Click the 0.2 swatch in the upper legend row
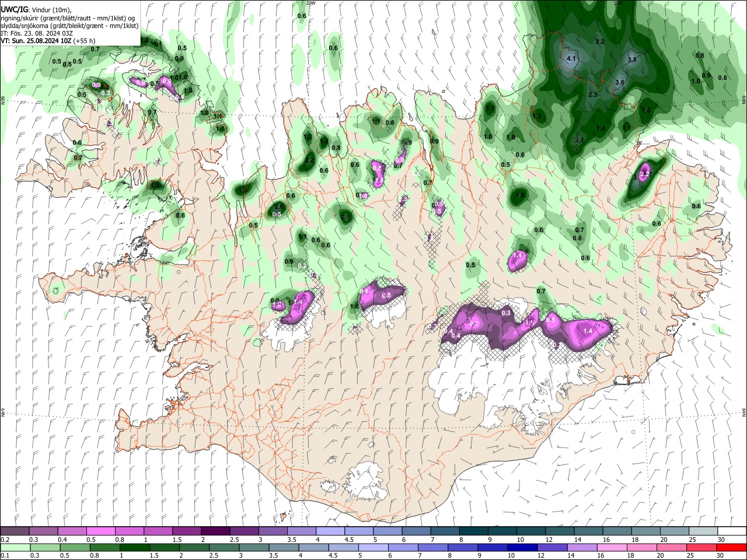Image resolution: width=747 pixels, height=560 pixels. click(15, 531)
